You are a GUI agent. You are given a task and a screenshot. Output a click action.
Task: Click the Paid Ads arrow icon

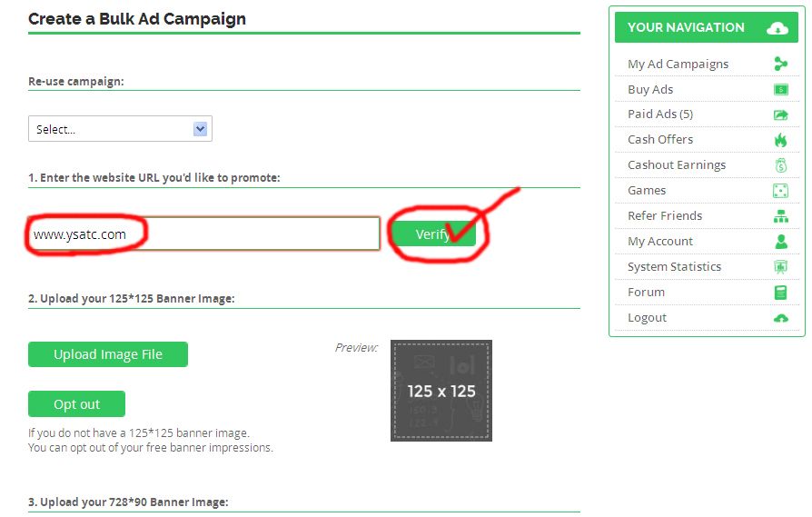coord(780,114)
